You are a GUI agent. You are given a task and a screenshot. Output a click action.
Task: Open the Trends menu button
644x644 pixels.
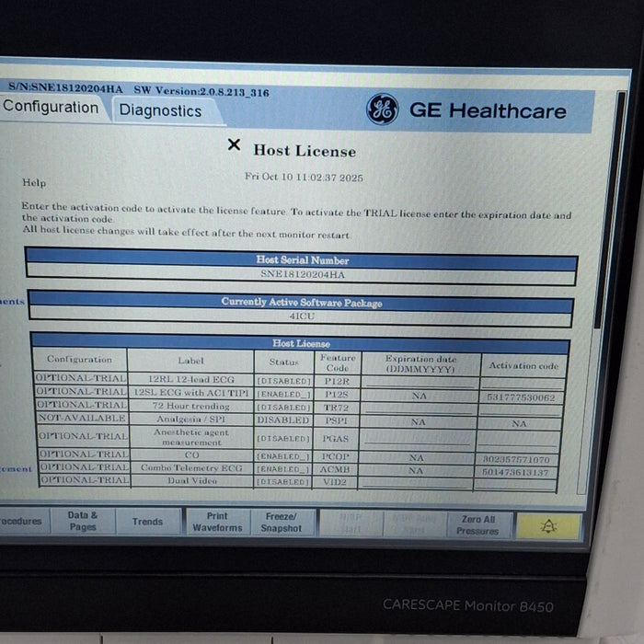point(147,522)
